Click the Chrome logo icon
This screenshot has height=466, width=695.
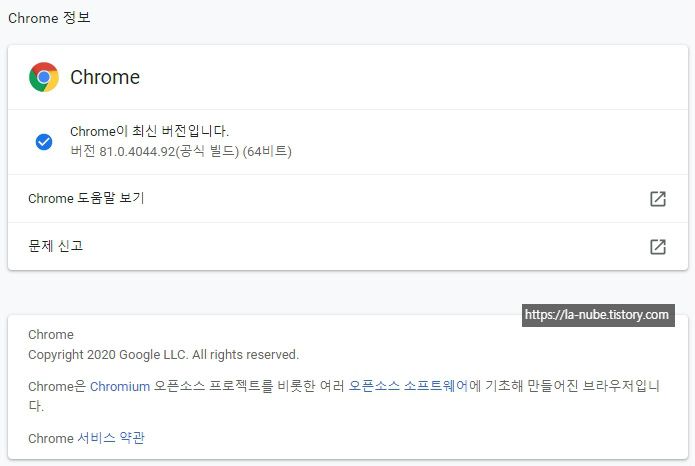44,77
